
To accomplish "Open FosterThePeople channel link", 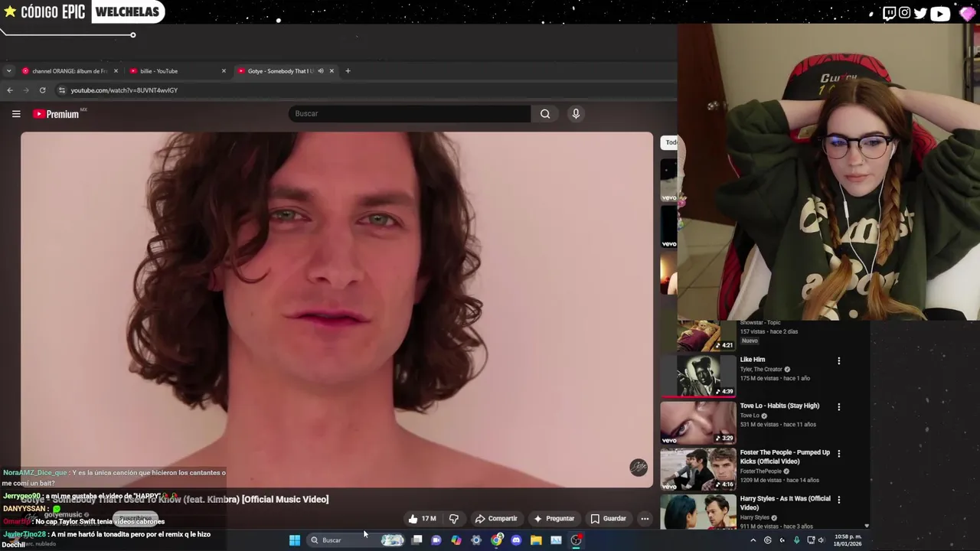I will [761, 471].
